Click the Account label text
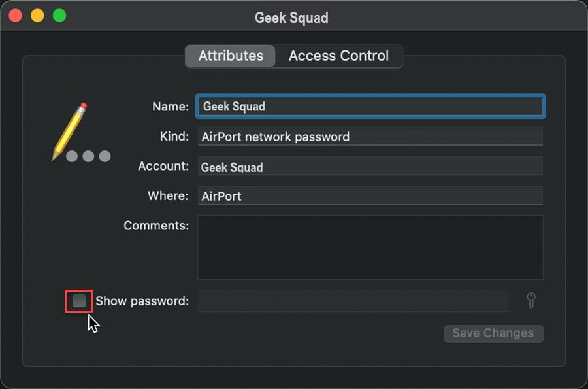 (163, 166)
